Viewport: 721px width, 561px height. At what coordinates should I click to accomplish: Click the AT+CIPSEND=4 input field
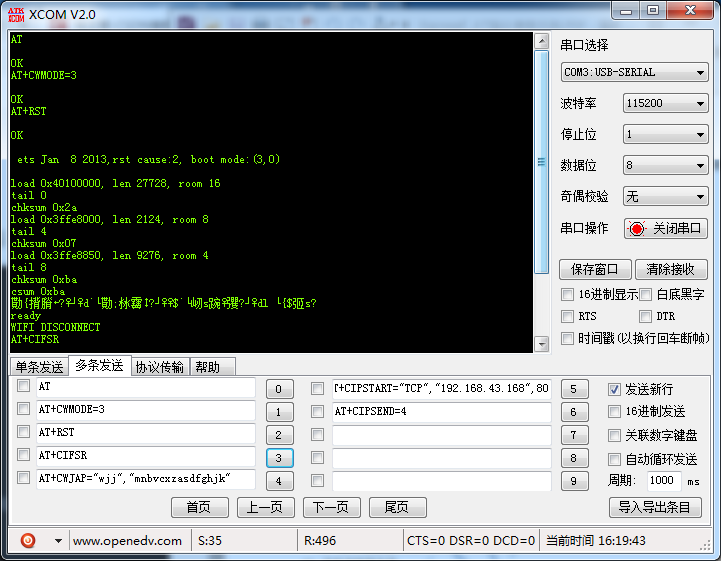[441, 412]
